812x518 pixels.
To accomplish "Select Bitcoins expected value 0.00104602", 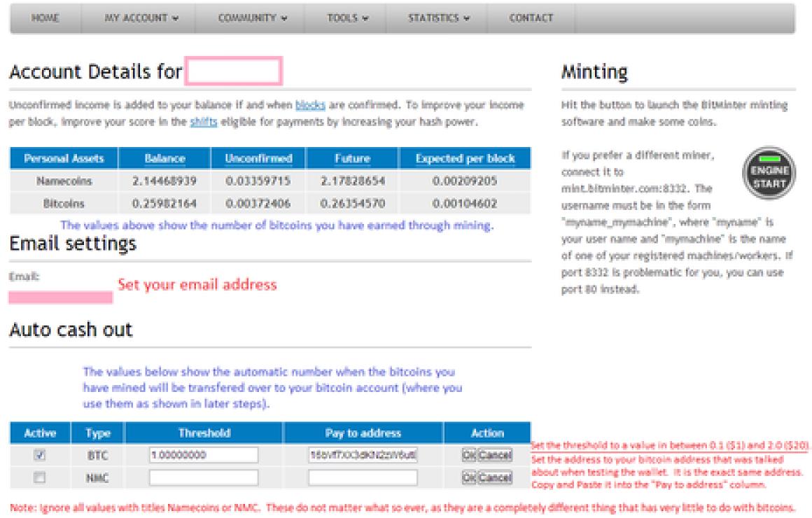I will (465, 204).
